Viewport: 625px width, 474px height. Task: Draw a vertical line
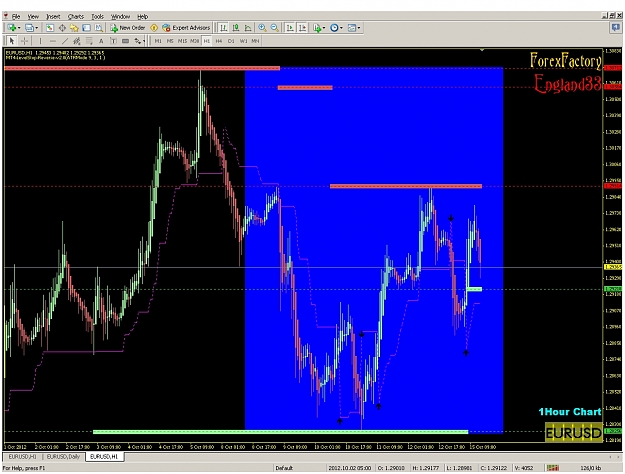click(40, 41)
